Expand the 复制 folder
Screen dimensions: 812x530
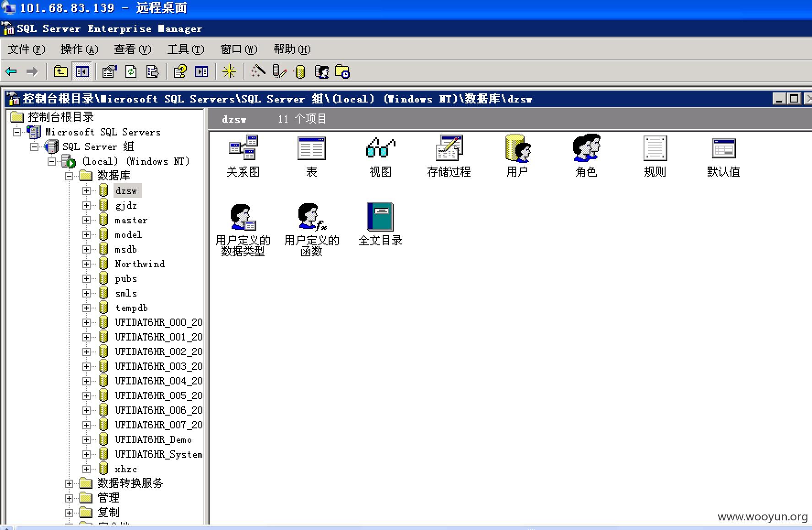(x=69, y=513)
